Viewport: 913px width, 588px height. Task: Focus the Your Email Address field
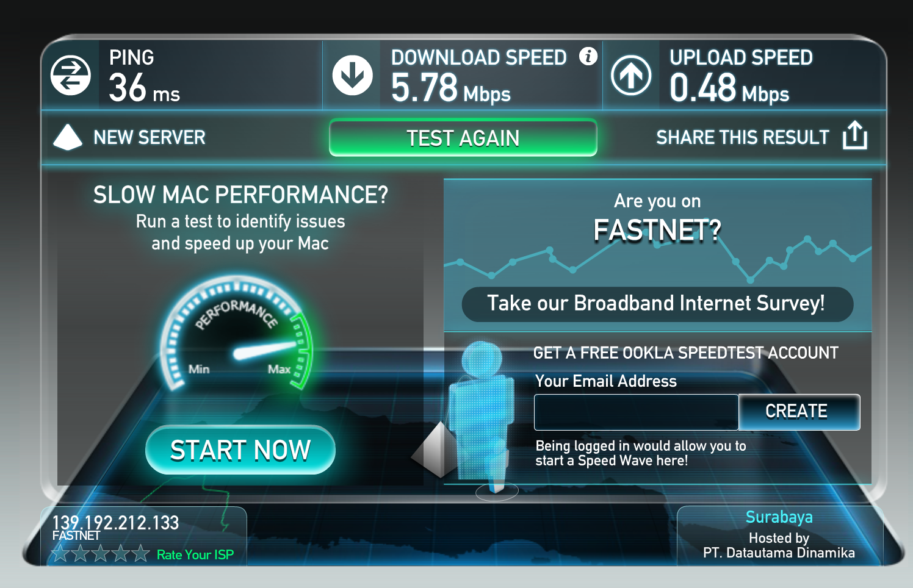(637, 412)
